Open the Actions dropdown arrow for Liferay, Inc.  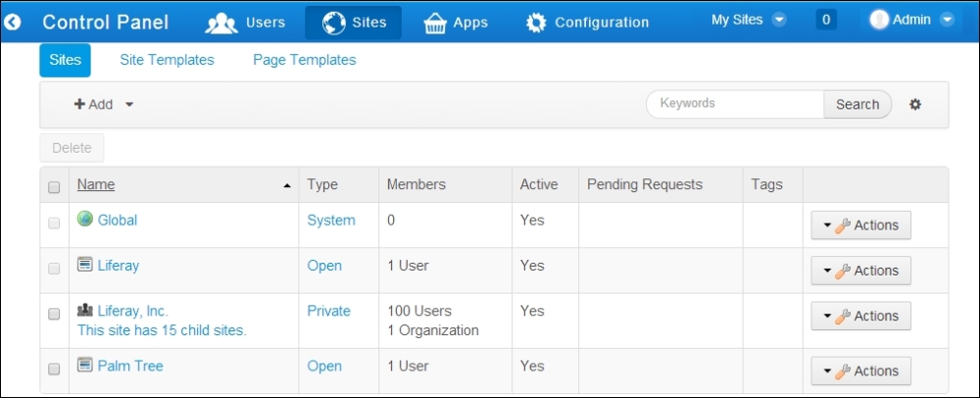pos(827,317)
